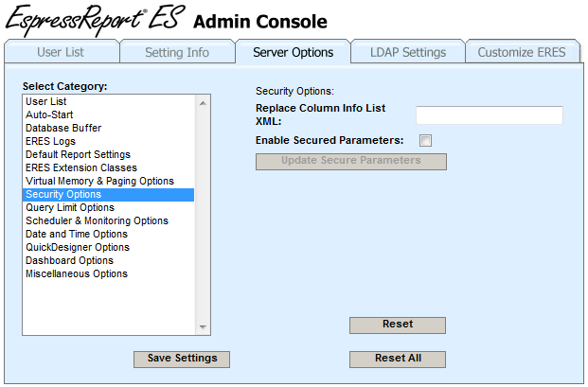
Task: Choose the ERES Logs category
Action: click(x=108, y=141)
